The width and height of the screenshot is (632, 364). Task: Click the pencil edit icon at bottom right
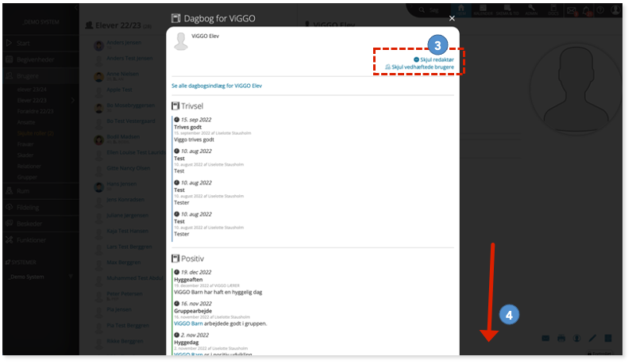pos(592,339)
